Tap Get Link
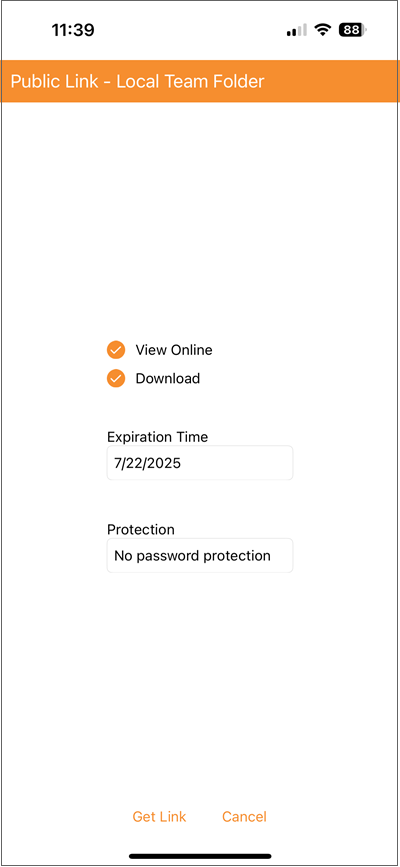 tap(159, 817)
